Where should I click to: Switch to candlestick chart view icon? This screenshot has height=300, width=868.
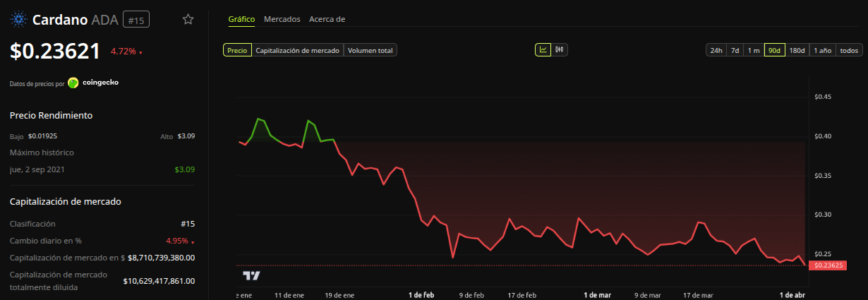pyautogui.click(x=560, y=50)
